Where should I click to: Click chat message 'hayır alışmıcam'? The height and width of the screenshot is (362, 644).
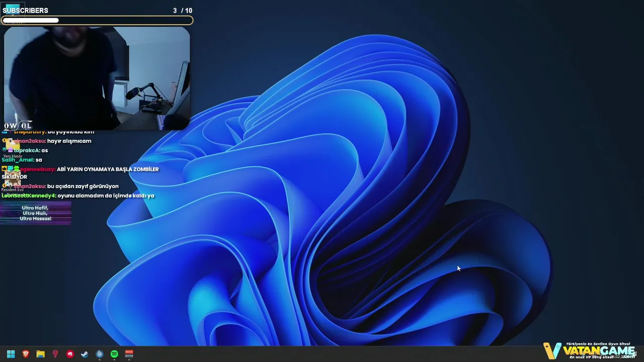[x=69, y=141]
